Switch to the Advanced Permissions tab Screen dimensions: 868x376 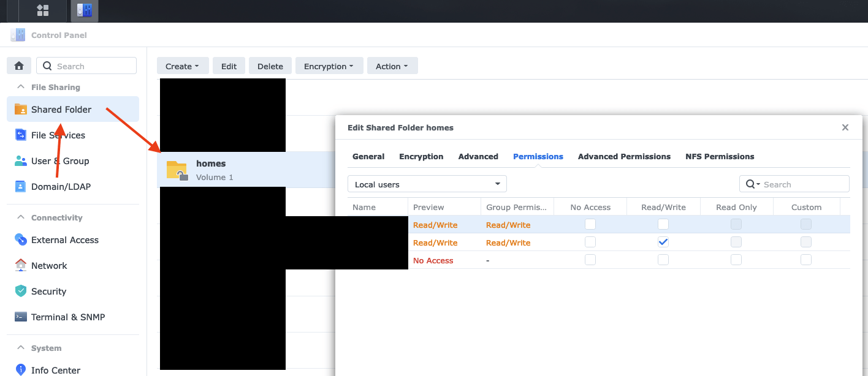coord(624,157)
